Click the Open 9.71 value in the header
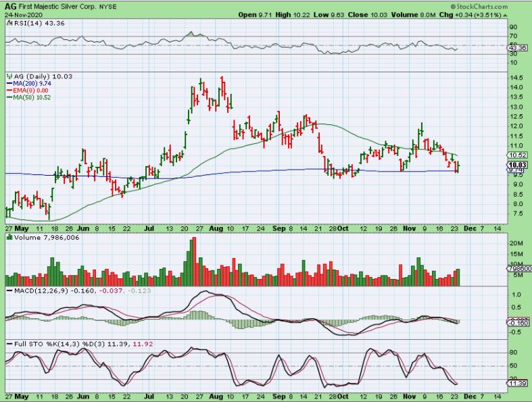The width and height of the screenshot is (532, 402). tap(255, 15)
